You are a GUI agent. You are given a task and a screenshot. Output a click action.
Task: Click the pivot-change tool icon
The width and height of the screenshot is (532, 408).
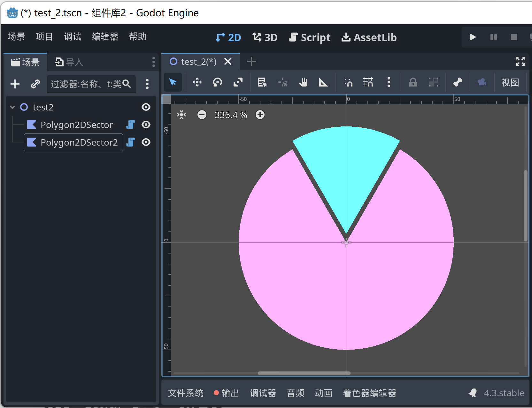coord(283,82)
